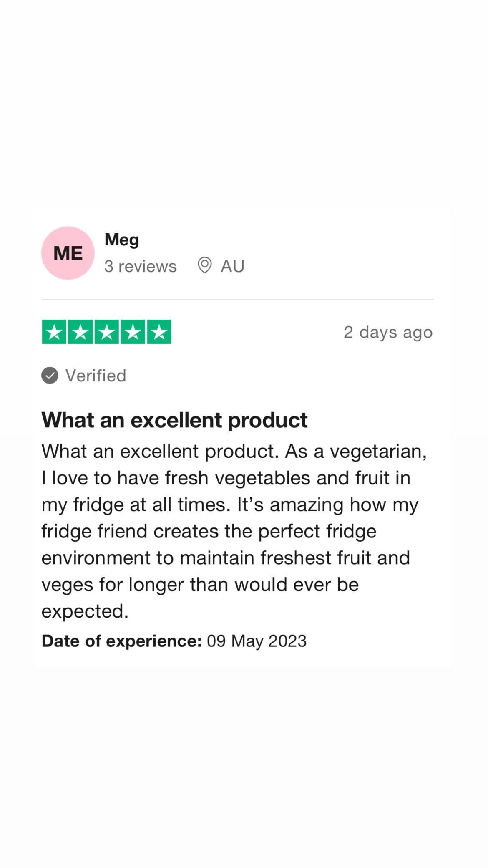Screen dimensions: 488x868
Task: Click the divider line under reviewer info
Action: pos(237,300)
